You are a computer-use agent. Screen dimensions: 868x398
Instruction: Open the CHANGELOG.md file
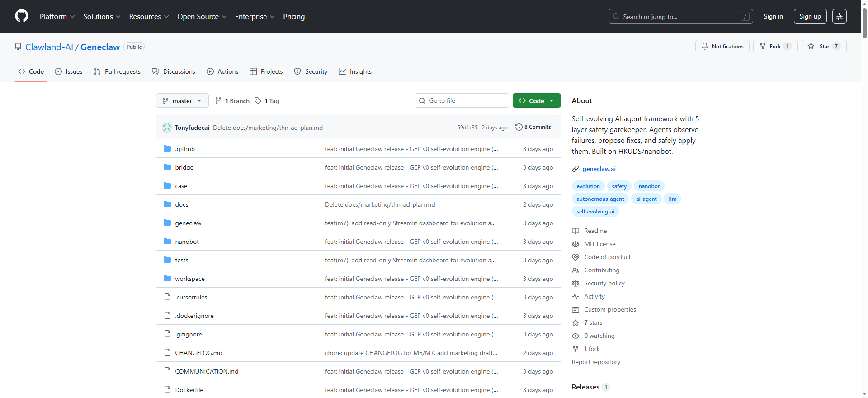pyautogui.click(x=199, y=353)
